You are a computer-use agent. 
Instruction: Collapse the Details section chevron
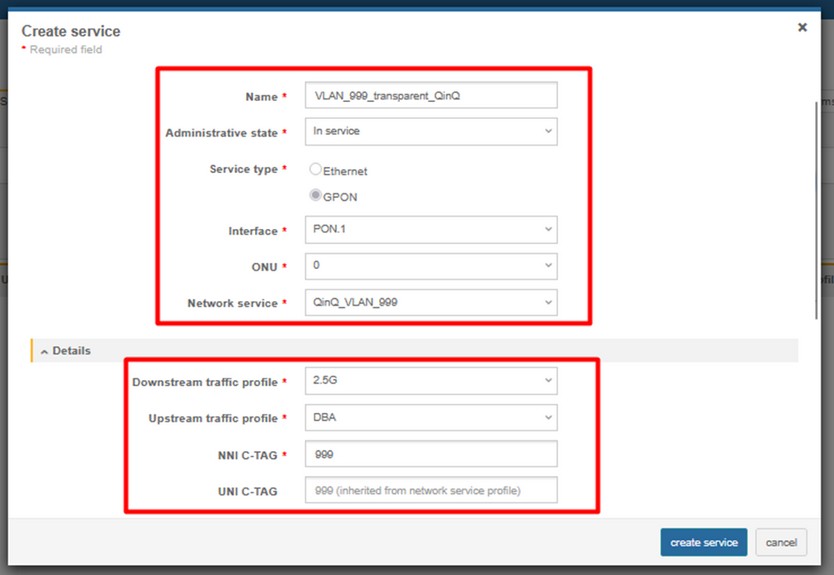pyautogui.click(x=45, y=352)
